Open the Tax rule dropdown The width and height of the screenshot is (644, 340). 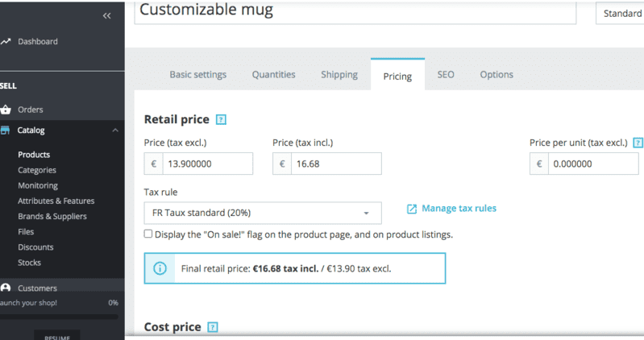tap(263, 213)
